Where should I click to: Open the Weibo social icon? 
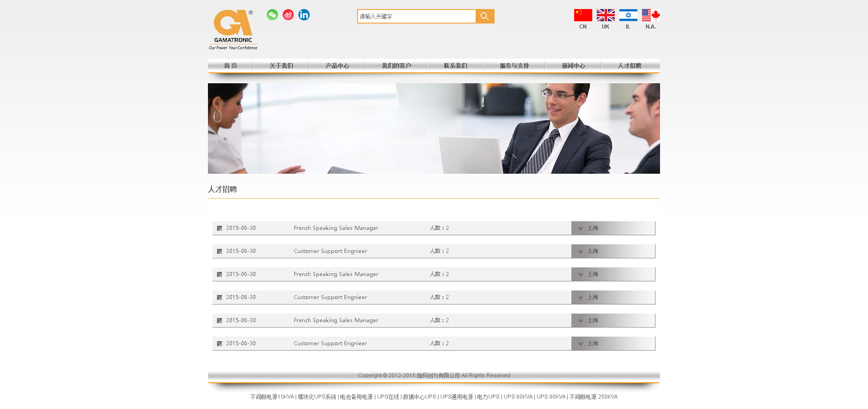[288, 15]
